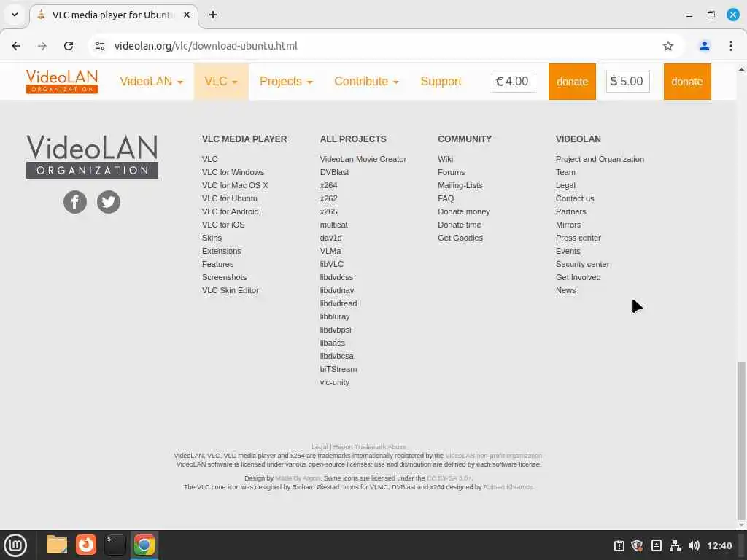Open the Donate money link
Image resolution: width=747 pixels, height=560 pixels.
tap(463, 211)
